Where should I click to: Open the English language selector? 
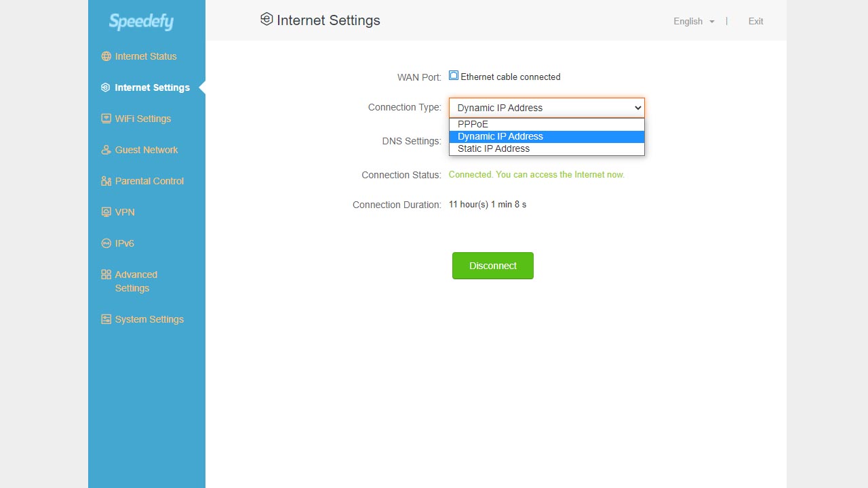pos(693,22)
